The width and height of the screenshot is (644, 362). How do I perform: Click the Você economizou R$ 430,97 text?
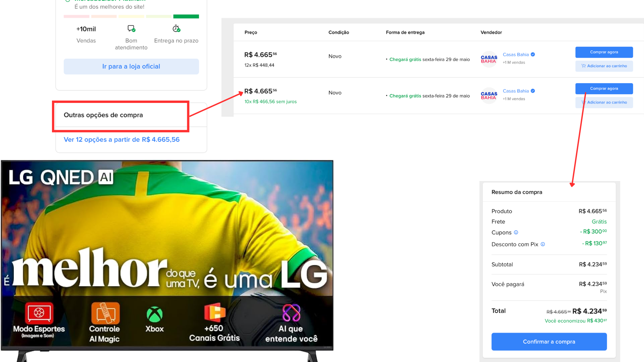(x=576, y=321)
